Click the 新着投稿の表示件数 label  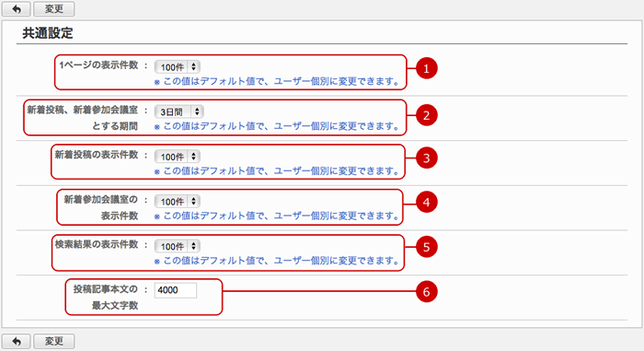click(x=97, y=155)
